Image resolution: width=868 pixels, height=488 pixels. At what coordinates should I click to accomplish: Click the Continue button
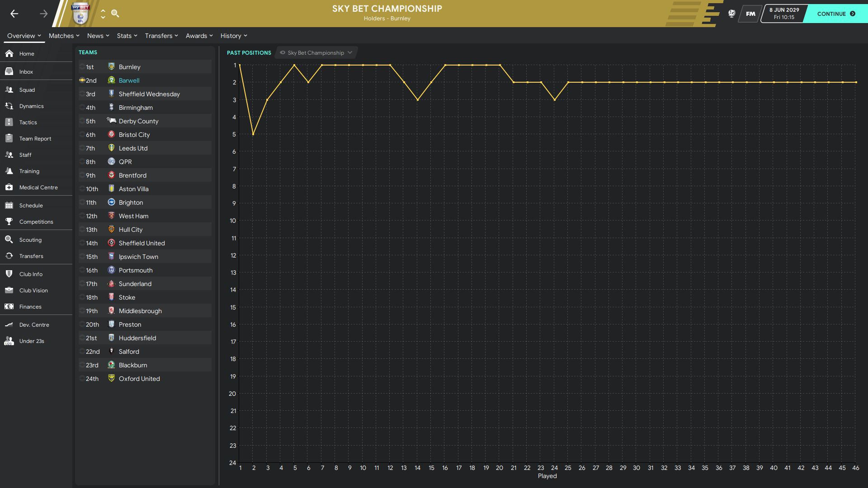[836, 14]
